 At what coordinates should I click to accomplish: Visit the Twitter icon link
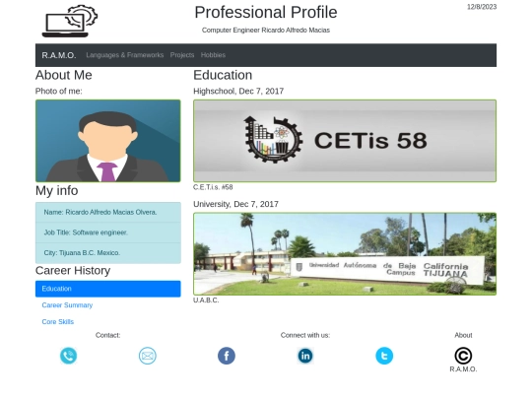pos(384,356)
